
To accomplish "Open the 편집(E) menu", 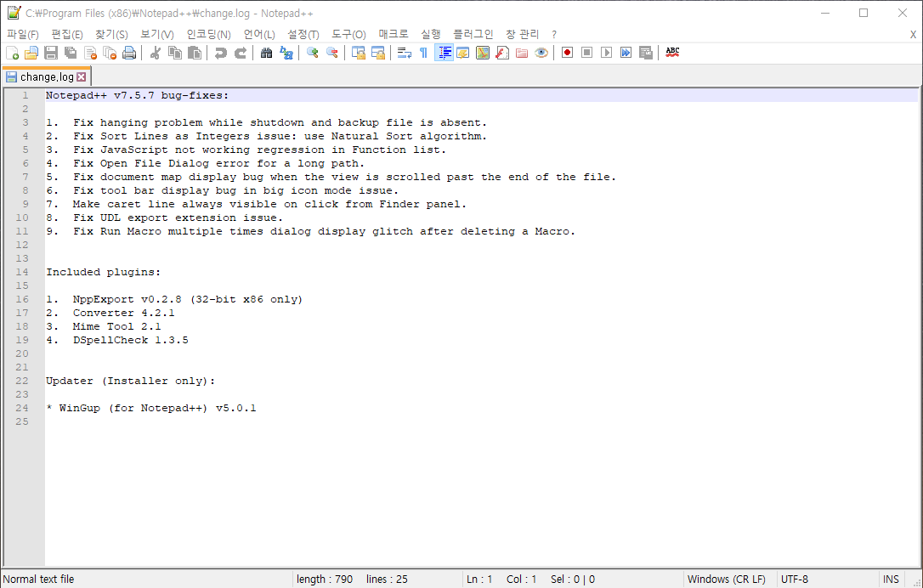I will (x=67, y=35).
